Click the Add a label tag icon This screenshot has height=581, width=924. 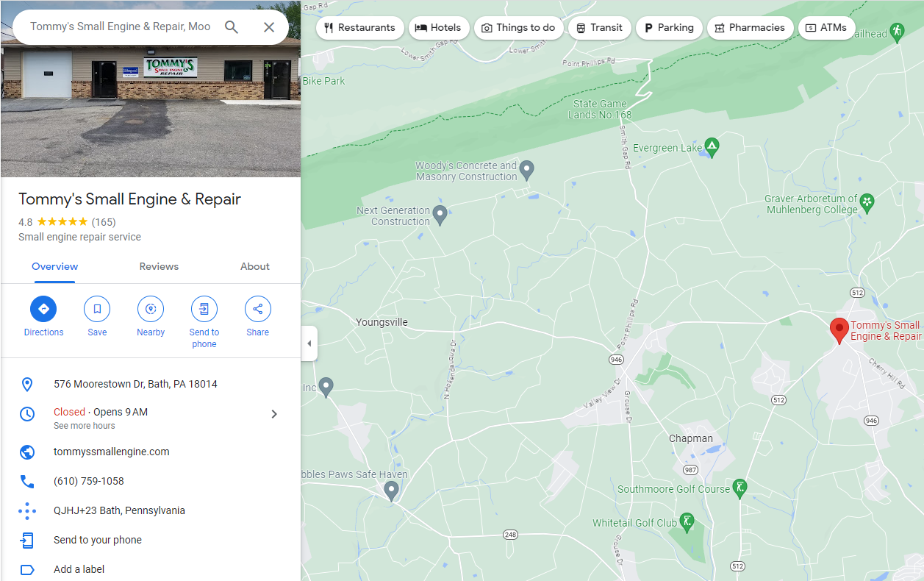(x=27, y=569)
